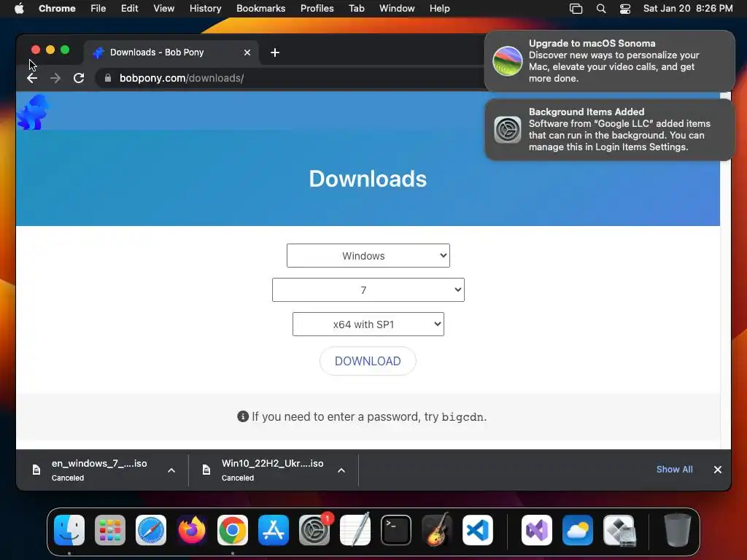The height and width of the screenshot is (560, 747).
Task: Click the blue pony site logo
Action: [34, 112]
